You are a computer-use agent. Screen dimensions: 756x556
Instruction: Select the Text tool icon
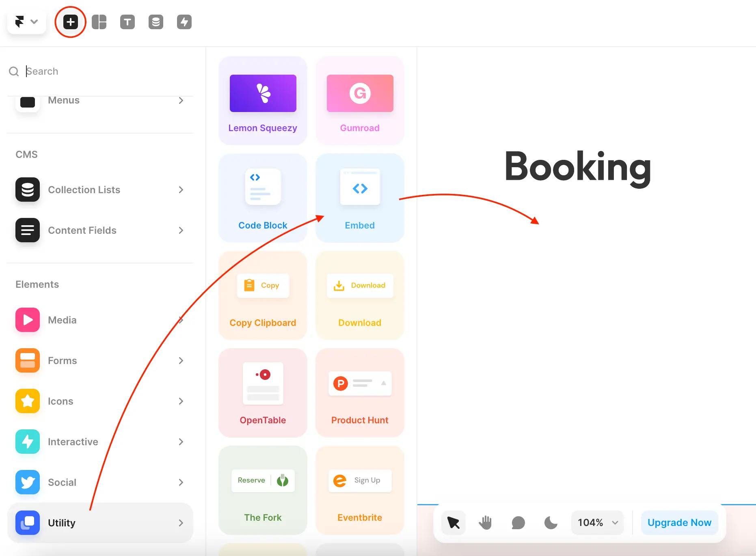127,22
